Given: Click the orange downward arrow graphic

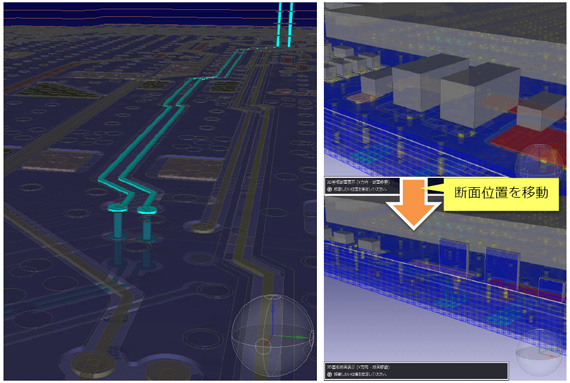Looking at the screenshot, I should click(413, 205).
